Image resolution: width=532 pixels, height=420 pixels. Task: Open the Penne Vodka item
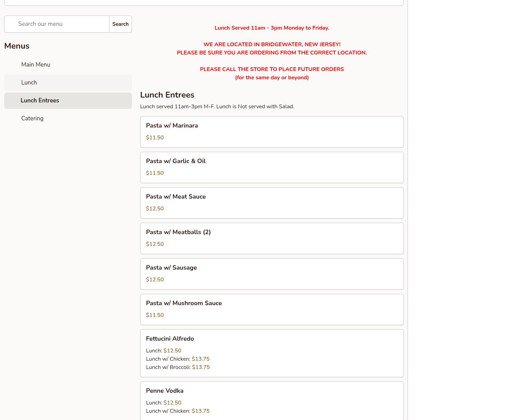[x=272, y=401]
